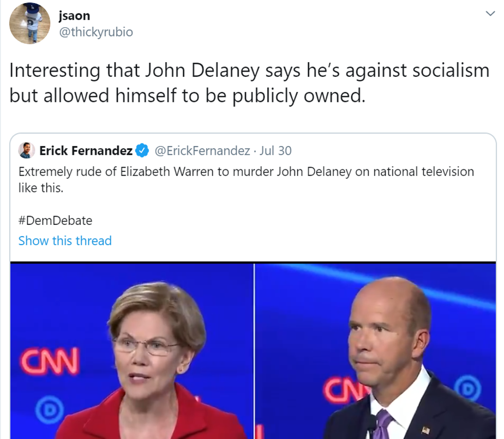Open the quoted tweet body text
Viewport: 504px width, 439px height.
[246, 179]
